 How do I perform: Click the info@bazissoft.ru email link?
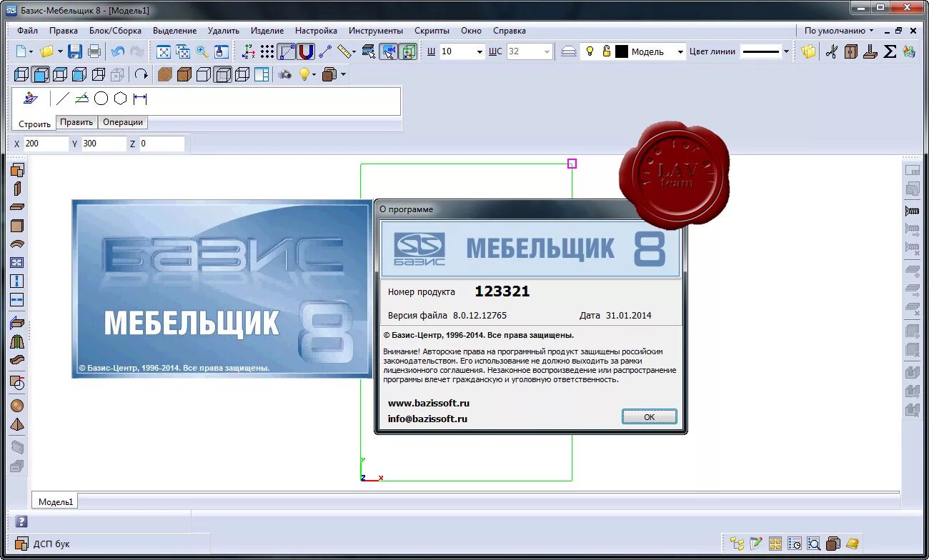tap(427, 419)
